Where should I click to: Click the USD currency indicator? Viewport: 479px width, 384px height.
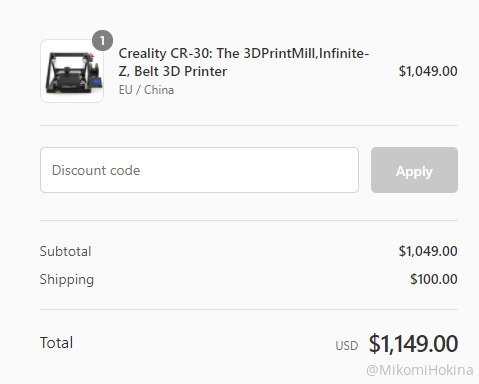pyautogui.click(x=347, y=346)
